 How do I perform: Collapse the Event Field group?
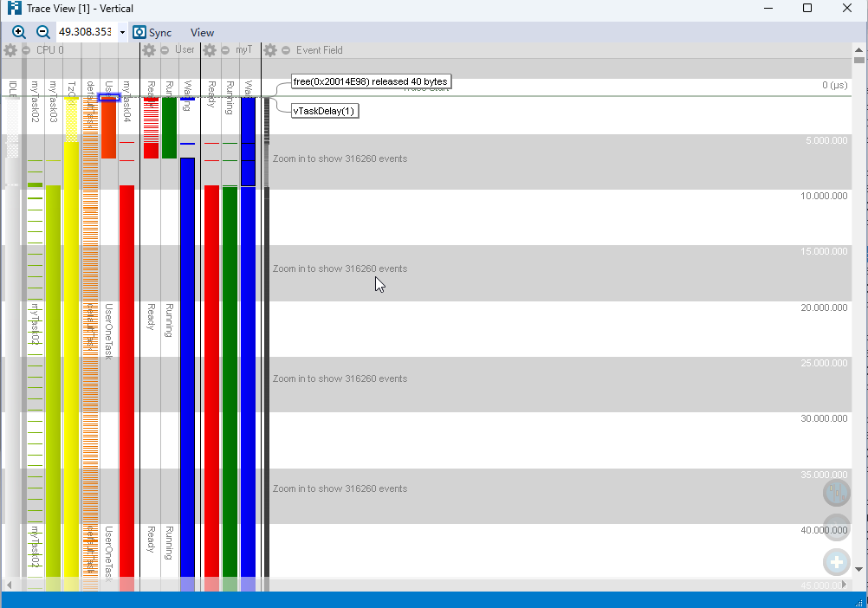pyautogui.click(x=286, y=50)
